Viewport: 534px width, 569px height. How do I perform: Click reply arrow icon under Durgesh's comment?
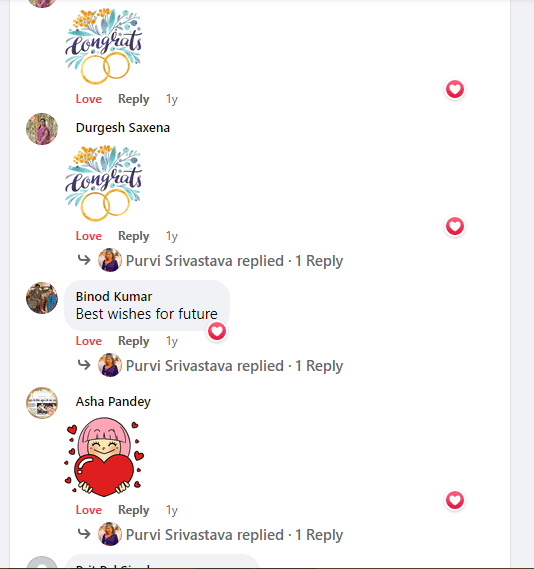coord(84,260)
